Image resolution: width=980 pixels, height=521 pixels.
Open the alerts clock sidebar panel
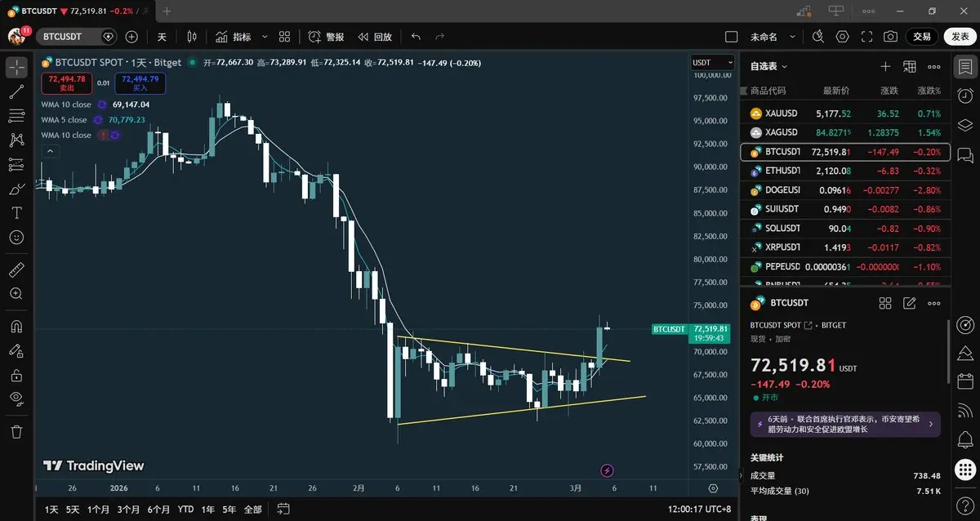pos(964,96)
